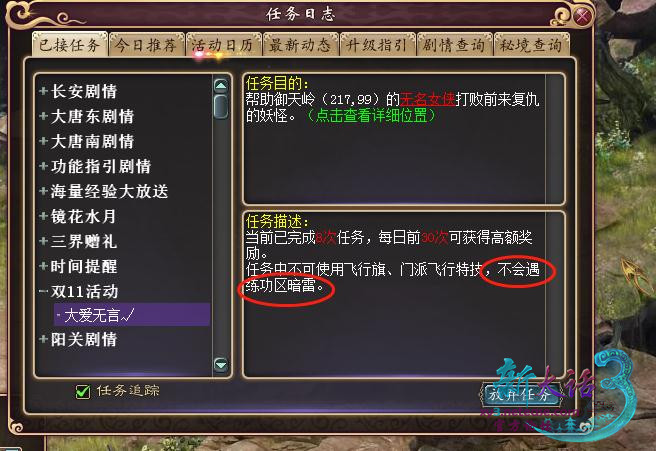Close the 任务日志 window with the red X
Image resolution: width=656 pixels, height=451 pixels.
(x=582, y=16)
